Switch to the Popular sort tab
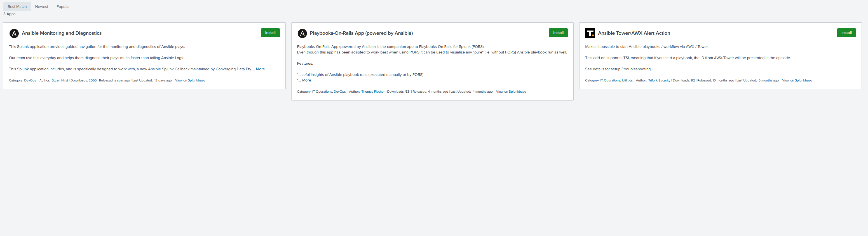The width and height of the screenshot is (868, 236). (x=63, y=7)
